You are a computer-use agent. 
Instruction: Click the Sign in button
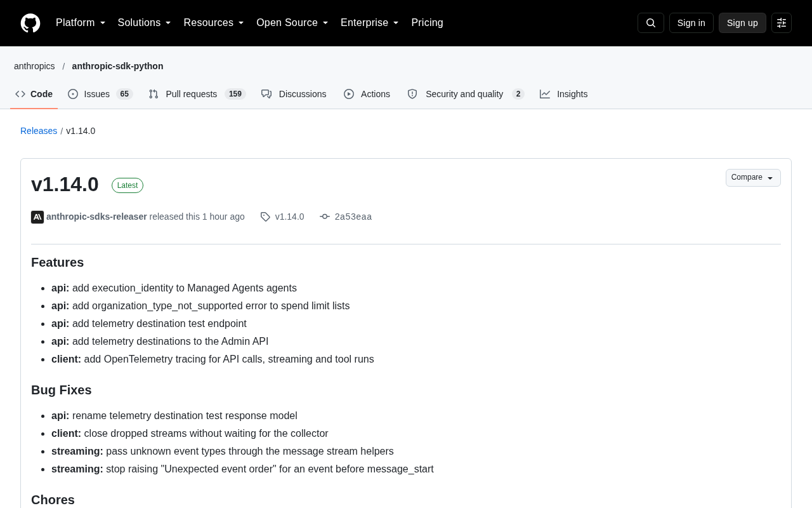tap(691, 23)
